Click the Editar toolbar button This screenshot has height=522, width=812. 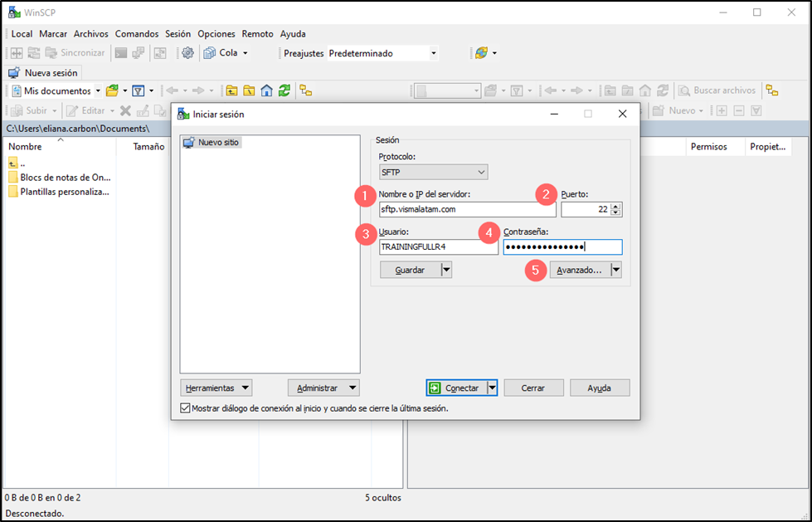click(x=90, y=110)
